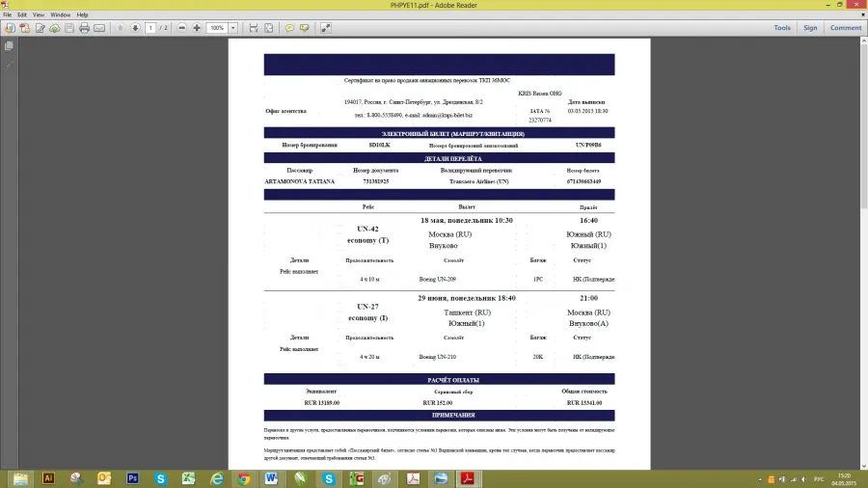Click departure text '29 июня, понедельник 18:40'

pyautogui.click(x=466, y=298)
